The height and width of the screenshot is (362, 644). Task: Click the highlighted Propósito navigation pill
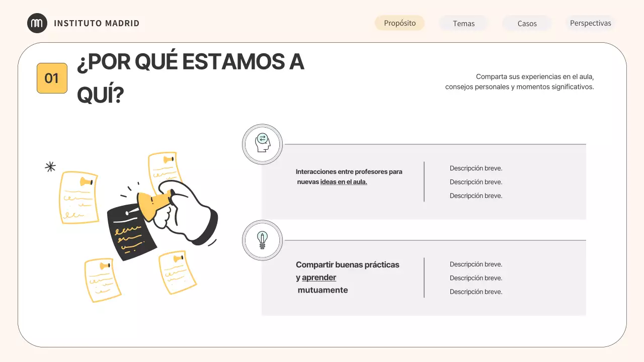(x=399, y=23)
